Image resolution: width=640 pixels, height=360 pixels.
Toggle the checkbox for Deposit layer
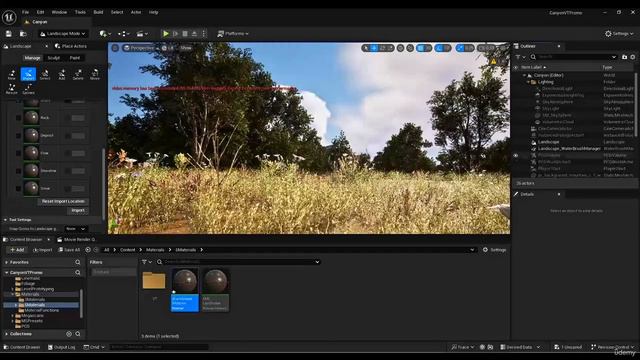18,135
